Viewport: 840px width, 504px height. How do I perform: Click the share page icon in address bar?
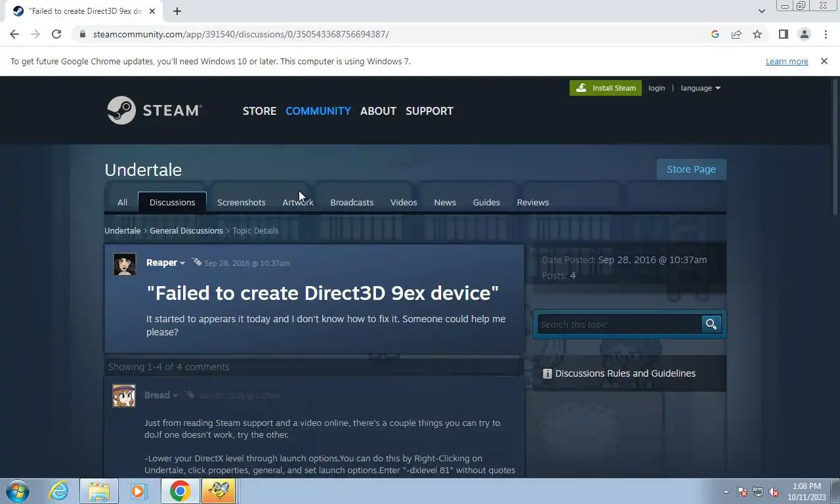[x=736, y=34]
